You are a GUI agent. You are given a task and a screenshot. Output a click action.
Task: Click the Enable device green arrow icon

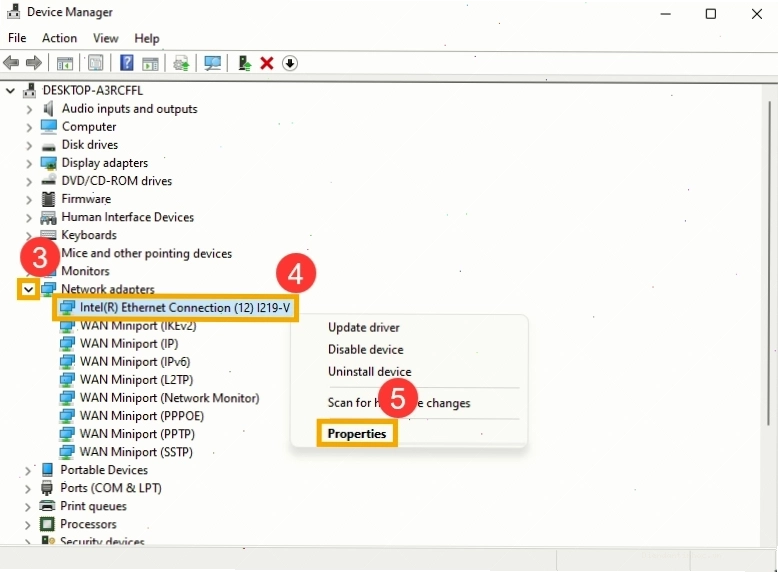[244, 63]
